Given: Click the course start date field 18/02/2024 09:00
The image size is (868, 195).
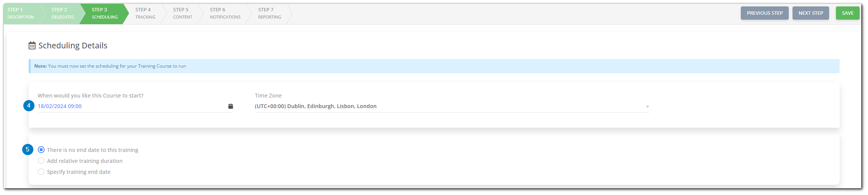Looking at the screenshot, I should pyautogui.click(x=135, y=106).
